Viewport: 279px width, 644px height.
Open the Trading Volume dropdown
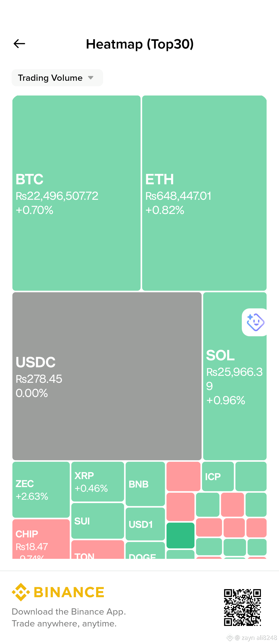click(57, 78)
